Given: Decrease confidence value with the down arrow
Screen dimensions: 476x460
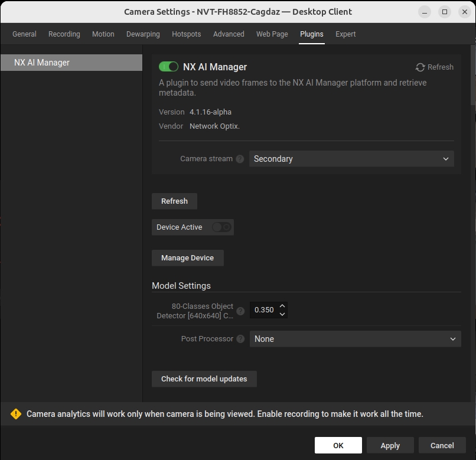Looking at the screenshot, I should [282, 314].
